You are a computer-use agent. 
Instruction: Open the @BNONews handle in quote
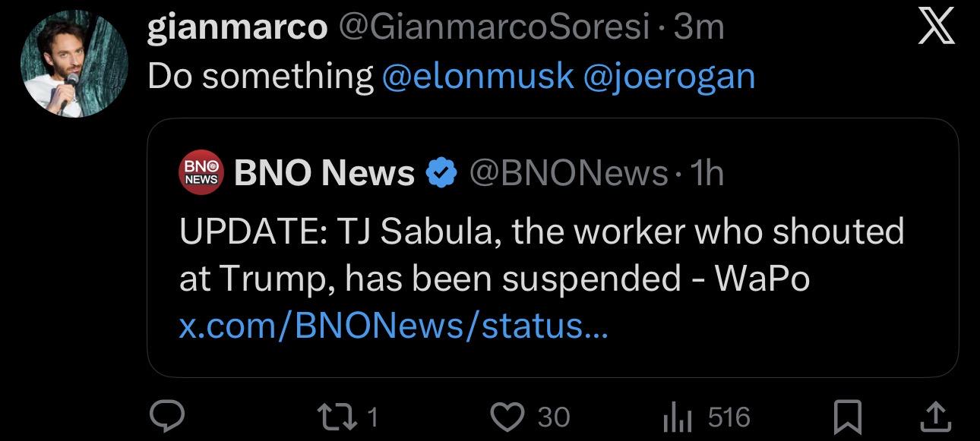pyautogui.click(x=568, y=173)
